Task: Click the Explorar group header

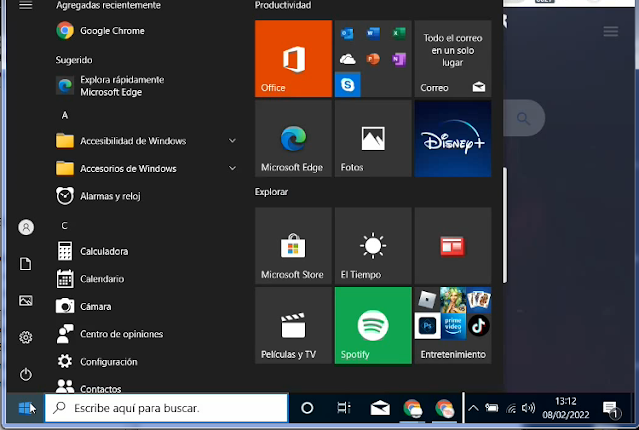Action: 271,192
